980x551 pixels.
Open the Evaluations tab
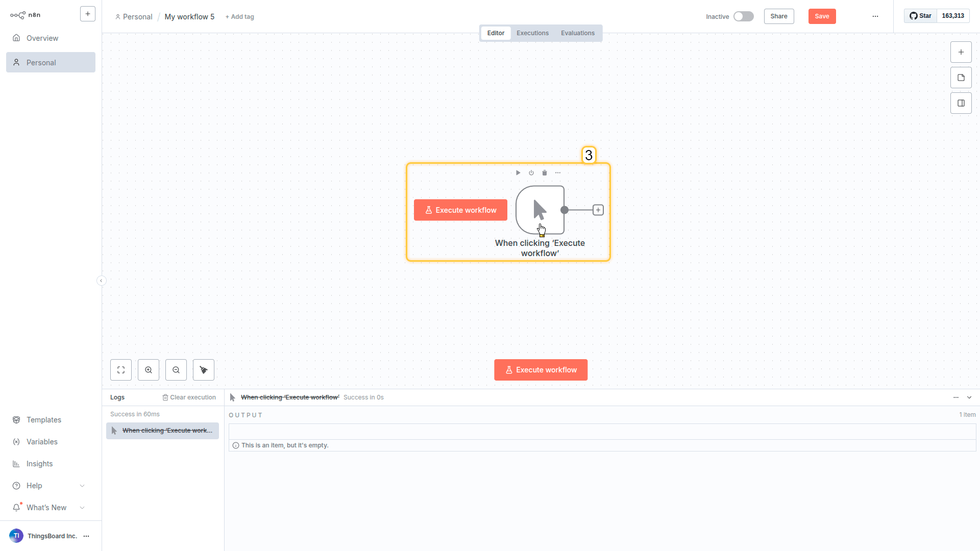[x=577, y=33]
